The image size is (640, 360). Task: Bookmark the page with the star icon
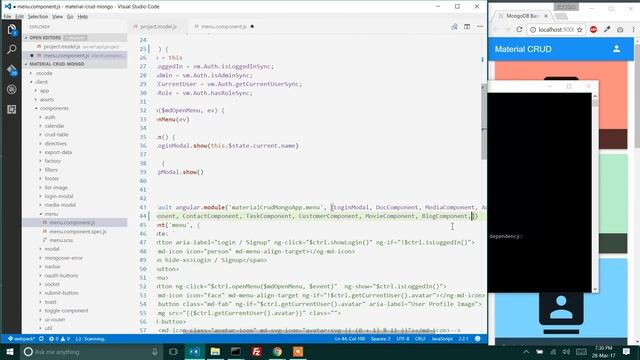tap(580, 29)
